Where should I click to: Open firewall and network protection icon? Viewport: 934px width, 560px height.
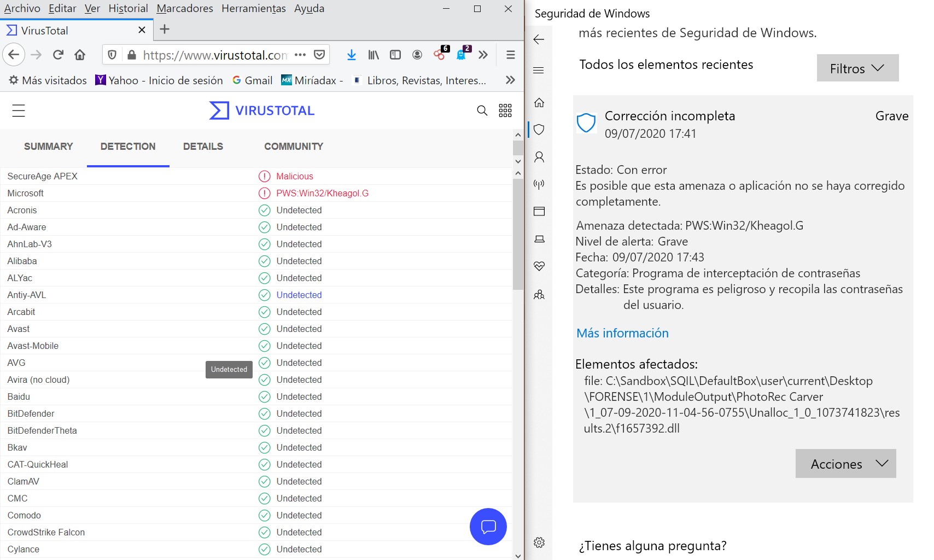click(539, 184)
